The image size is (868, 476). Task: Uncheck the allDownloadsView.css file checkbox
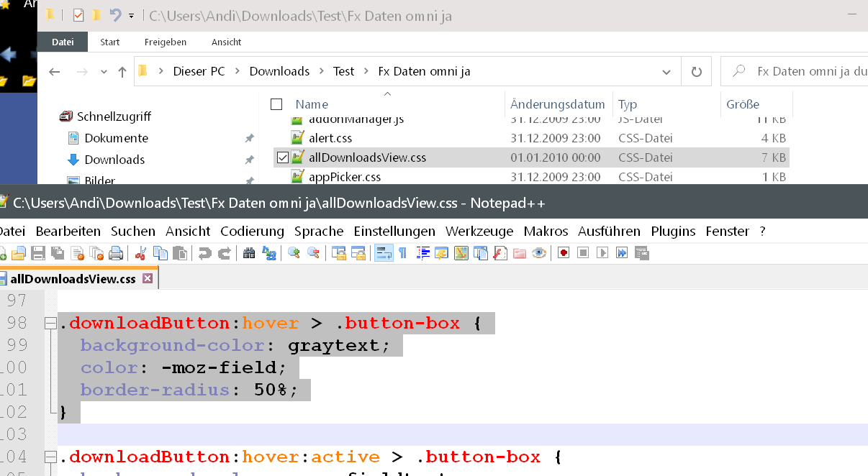pyautogui.click(x=282, y=157)
